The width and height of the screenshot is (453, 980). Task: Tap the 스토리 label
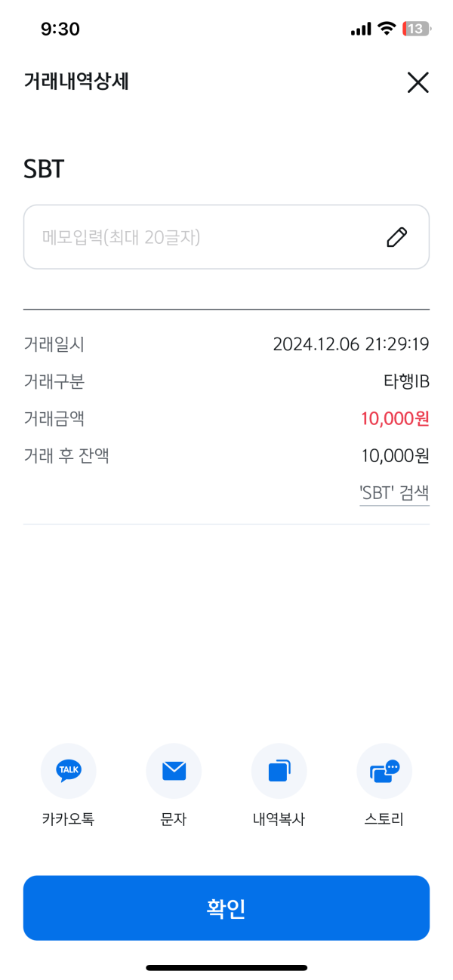tap(384, 819)
